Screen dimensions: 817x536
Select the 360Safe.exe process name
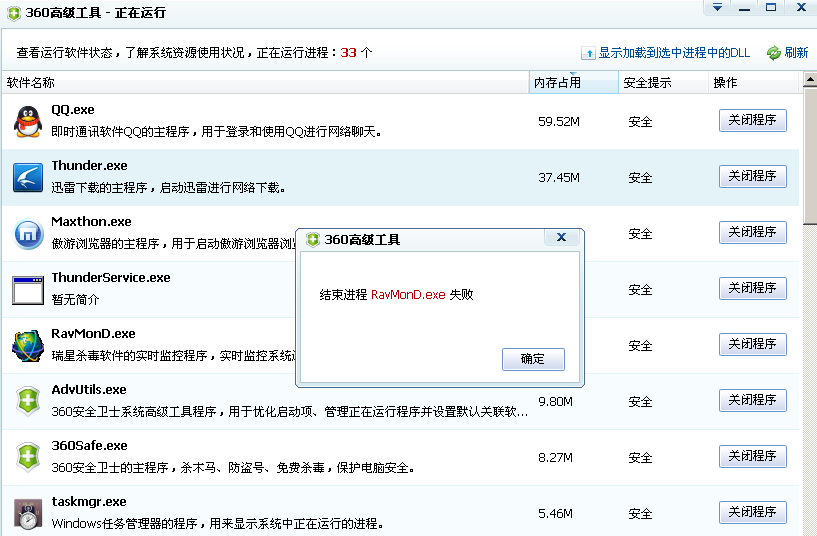coord(90,446)
